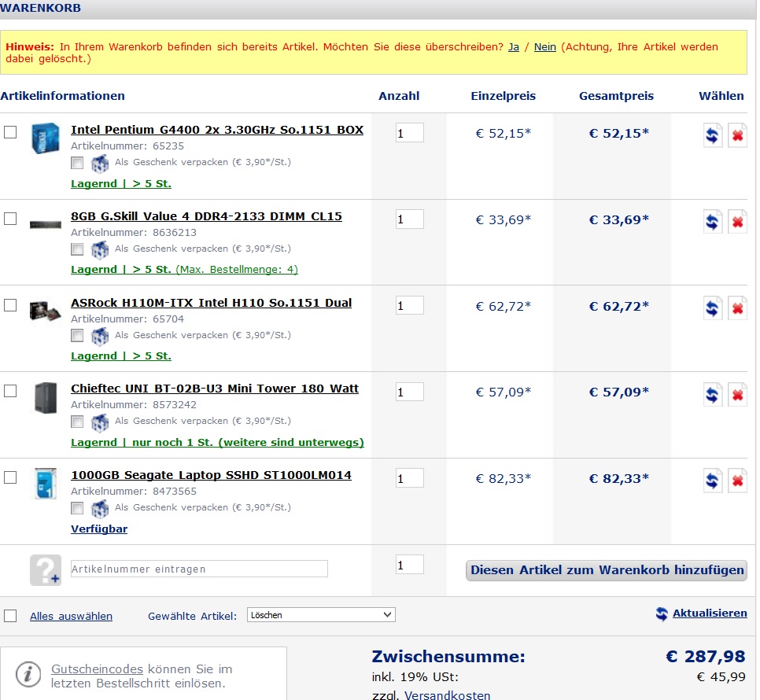Image resolution: width=760 pixels, height=700 pixels.
Task: Click the gift-wrap icon under Seagate SSHD
Action: [100, 509]
